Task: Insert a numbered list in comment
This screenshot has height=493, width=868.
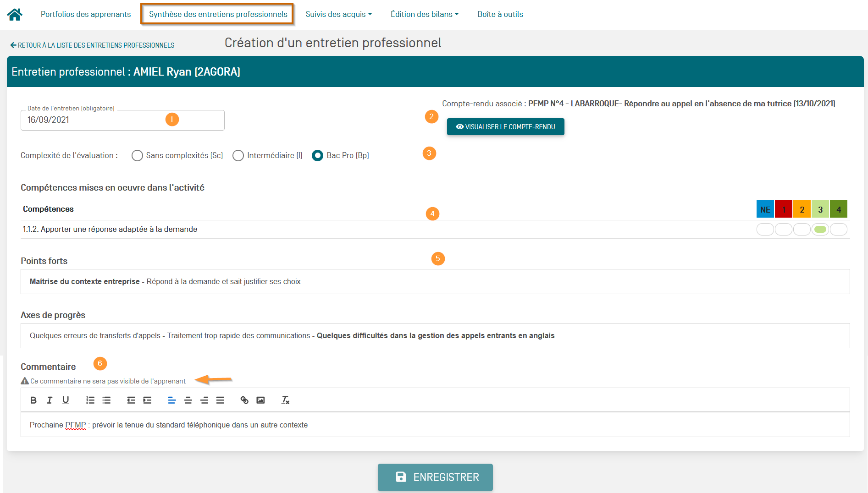Action: tap(90, 400)
